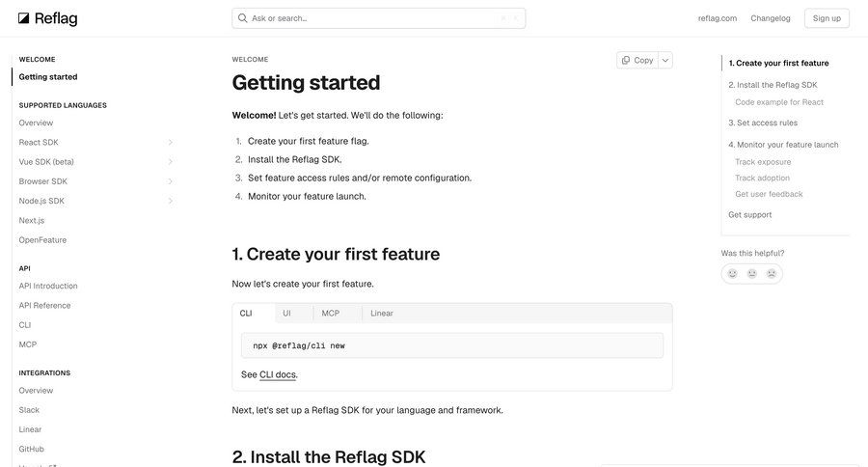
Task: Select the Linear code tab
Action: click(382, 314)
